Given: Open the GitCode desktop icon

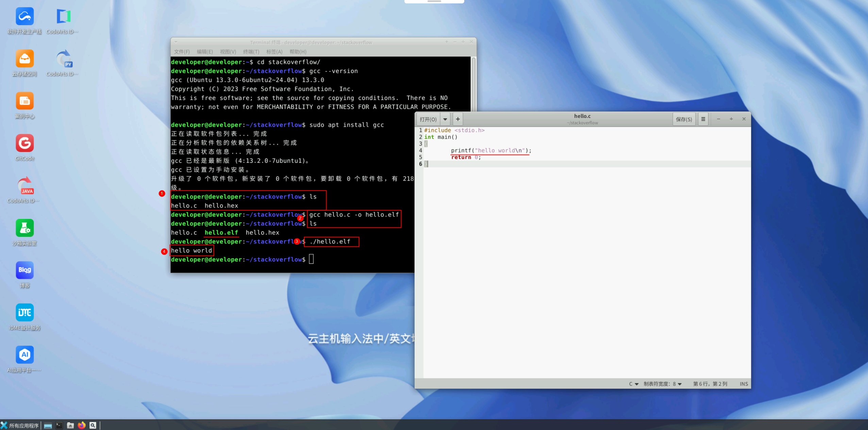Looking at the screenshot, I should tap(24, 143).
